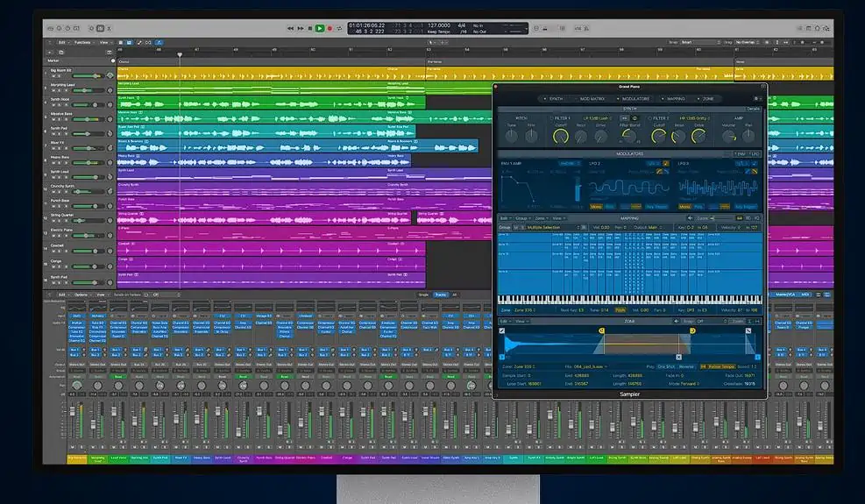Open the Inspector (i) icon
The height and width of the screenshot is (504, 865).
click(59, 28)
